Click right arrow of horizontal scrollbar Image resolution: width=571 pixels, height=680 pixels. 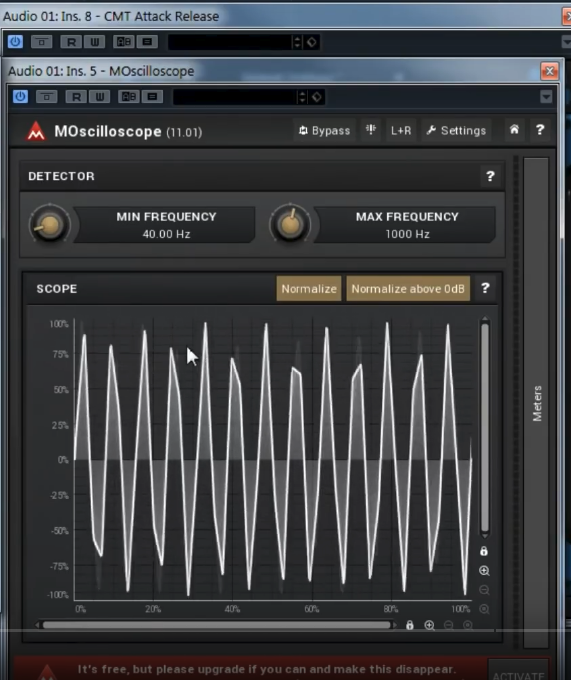pyautogui.click(x=394, y=625)
